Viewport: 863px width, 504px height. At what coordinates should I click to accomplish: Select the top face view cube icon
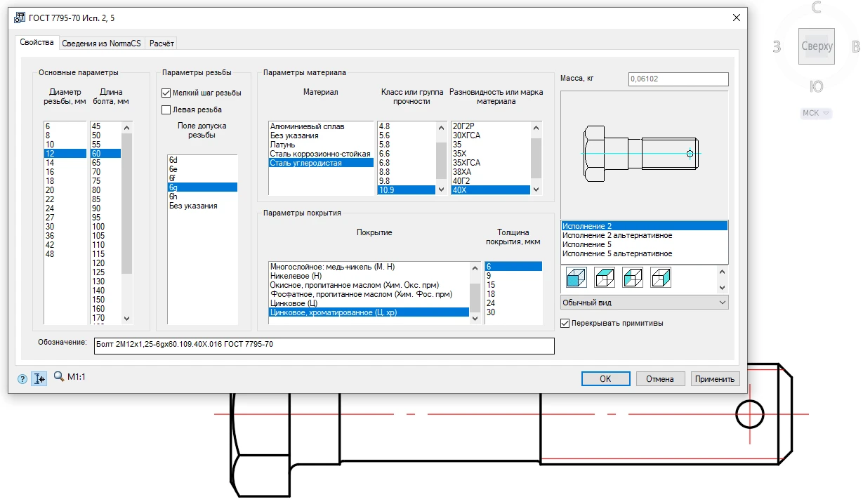pyautogui.click(x=605, y=279)
